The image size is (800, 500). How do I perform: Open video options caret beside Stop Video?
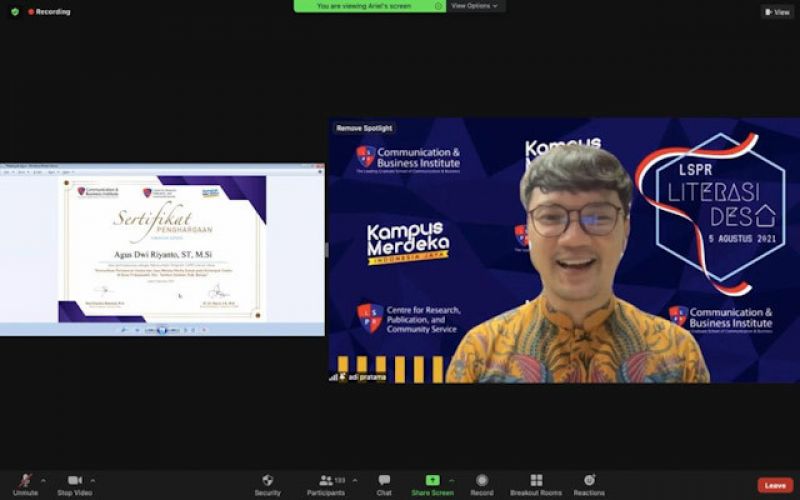point(92,481)
